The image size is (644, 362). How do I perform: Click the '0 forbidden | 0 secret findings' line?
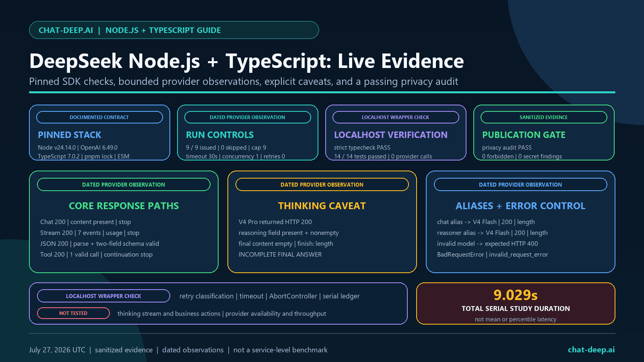click(x=522, y=156)
